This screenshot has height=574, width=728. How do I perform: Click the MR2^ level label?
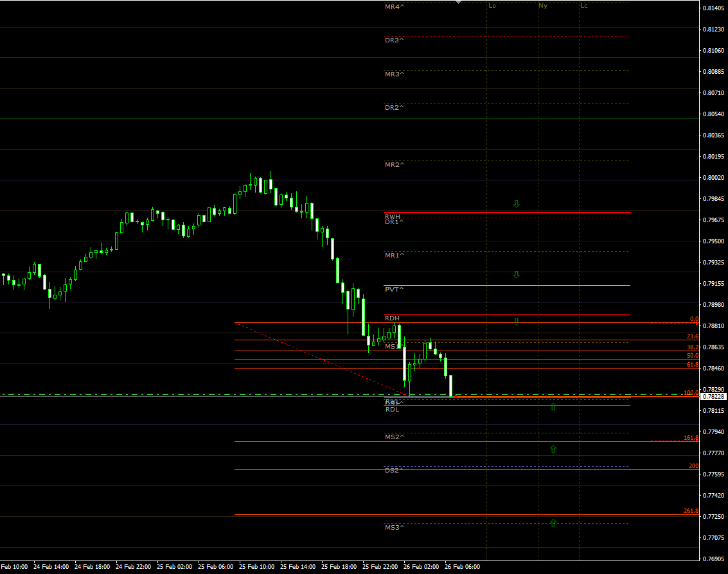(x=394, y=164)
